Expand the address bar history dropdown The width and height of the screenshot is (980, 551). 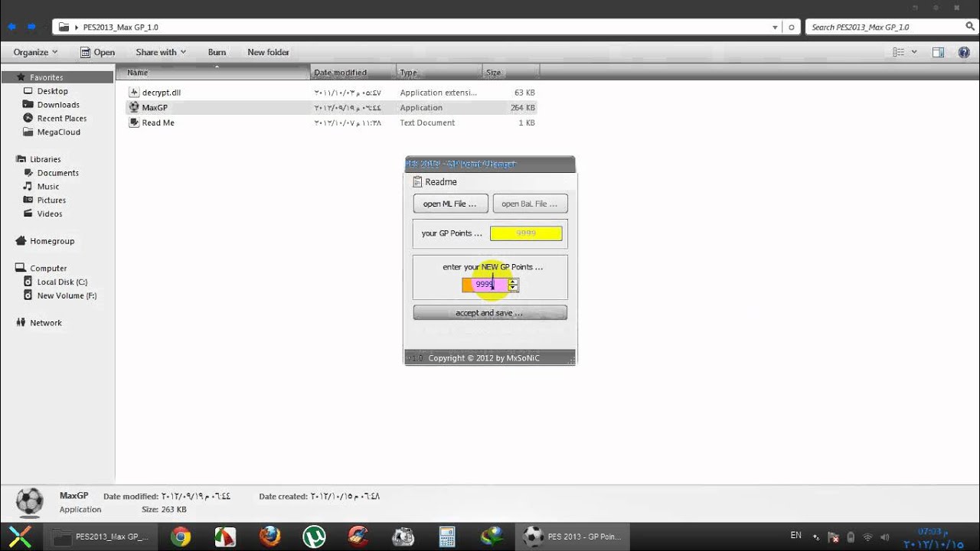point(775,27)
